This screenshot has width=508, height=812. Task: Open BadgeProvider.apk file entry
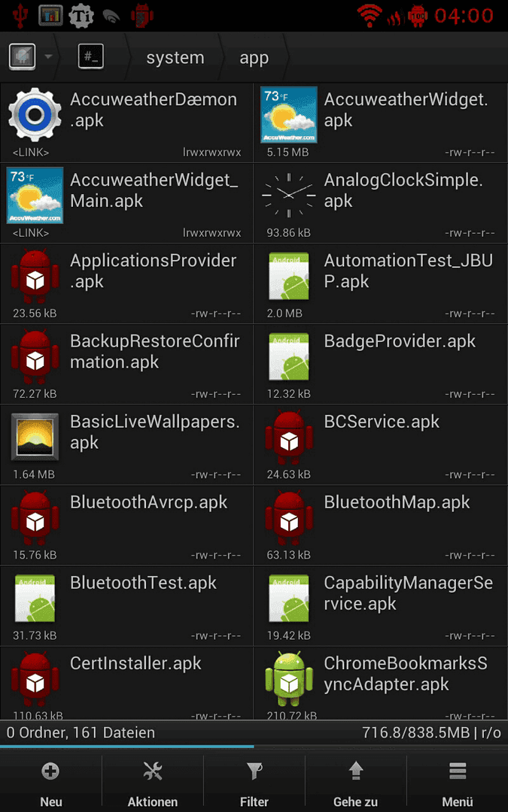[381, 364]
